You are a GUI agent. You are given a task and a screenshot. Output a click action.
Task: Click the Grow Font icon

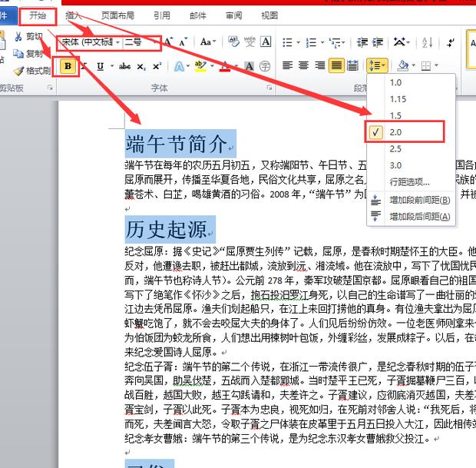pyautogui.click(x=168, y=41)
